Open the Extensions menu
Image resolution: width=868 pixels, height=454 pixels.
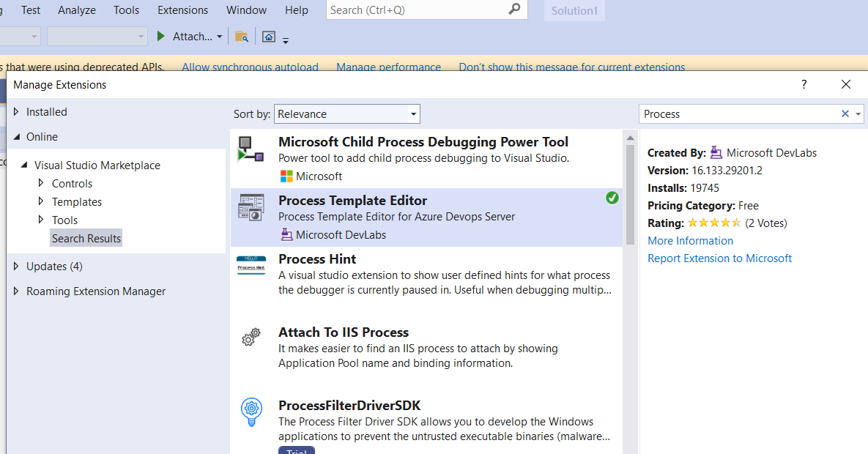click(182, 10)
